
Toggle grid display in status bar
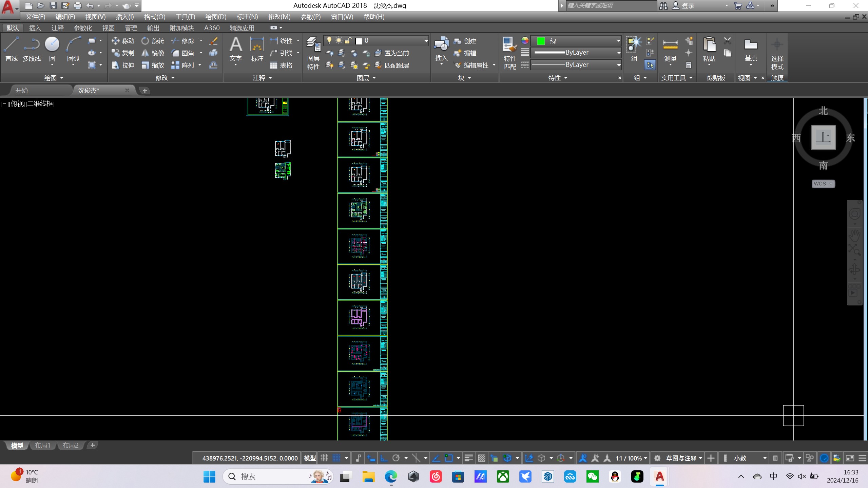click(324, 458)
